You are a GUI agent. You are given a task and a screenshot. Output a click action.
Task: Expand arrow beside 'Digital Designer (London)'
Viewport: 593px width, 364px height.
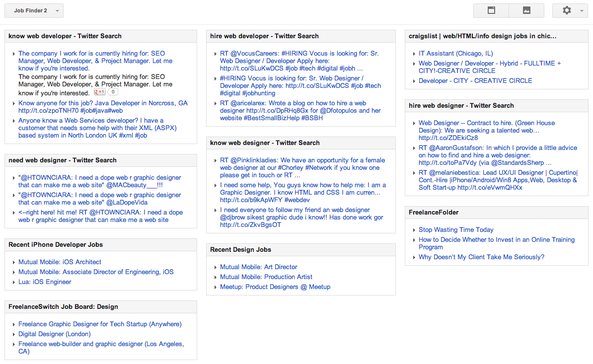(x=14, y=335)
